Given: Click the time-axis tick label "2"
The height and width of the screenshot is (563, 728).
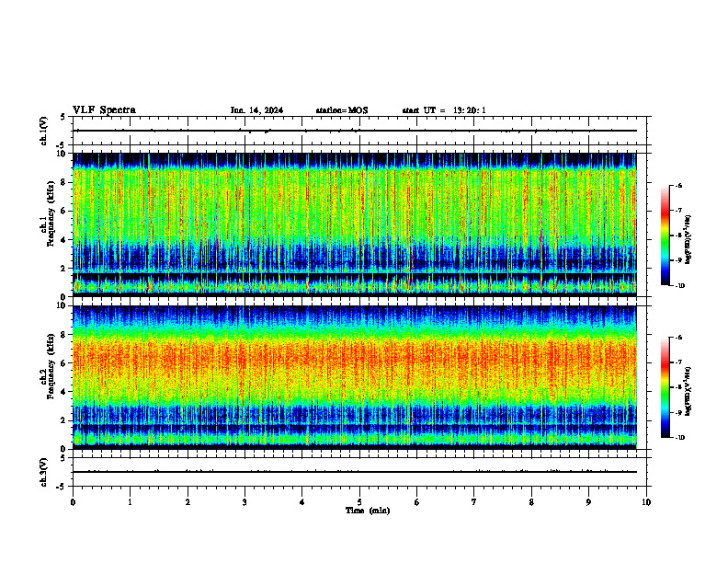Looking at the screenshot, I should pyautogui.click(x=188, y=502).
